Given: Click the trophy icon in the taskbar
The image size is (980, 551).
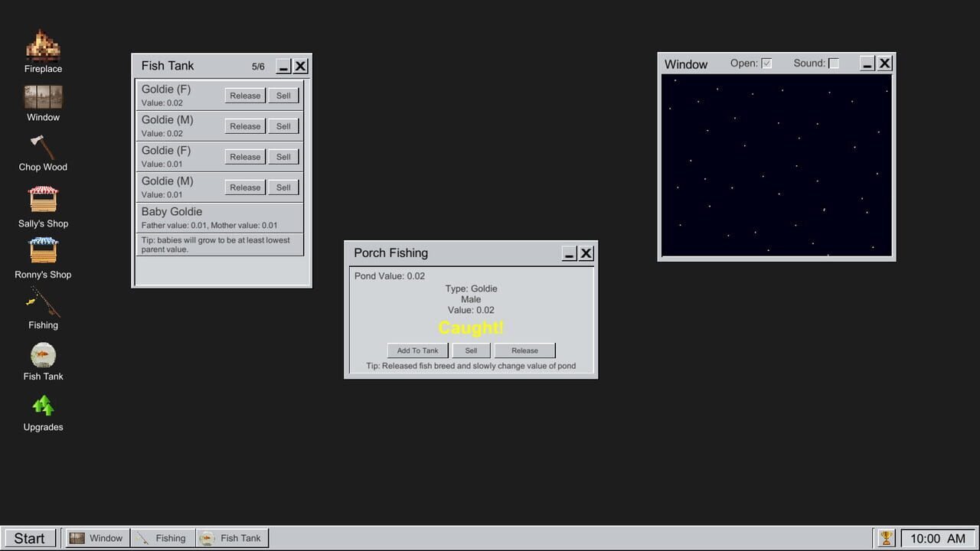Looking at the screenshot, I should pyautogui.click(x=886, y=538).
